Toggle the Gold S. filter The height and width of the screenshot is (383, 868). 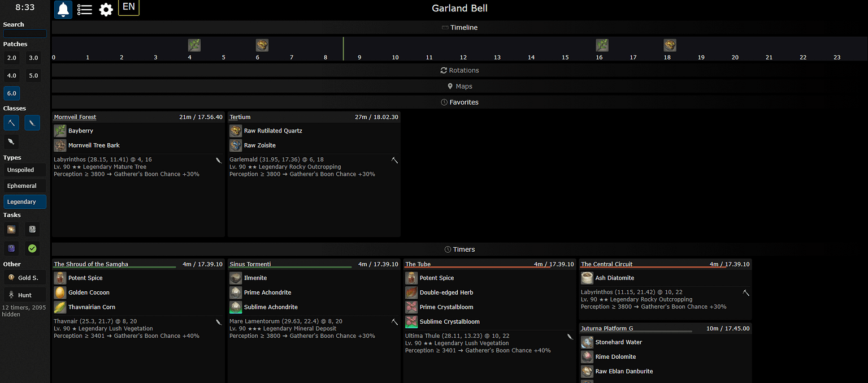(x=25, y=278)
